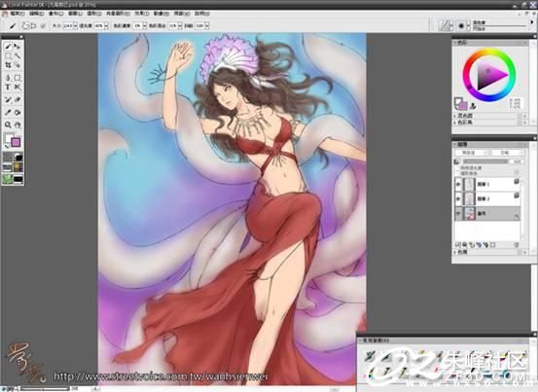Select the Layer Adjuster arrow tool
This screenshot has height=392, width=538.
[x=18, y=47]
